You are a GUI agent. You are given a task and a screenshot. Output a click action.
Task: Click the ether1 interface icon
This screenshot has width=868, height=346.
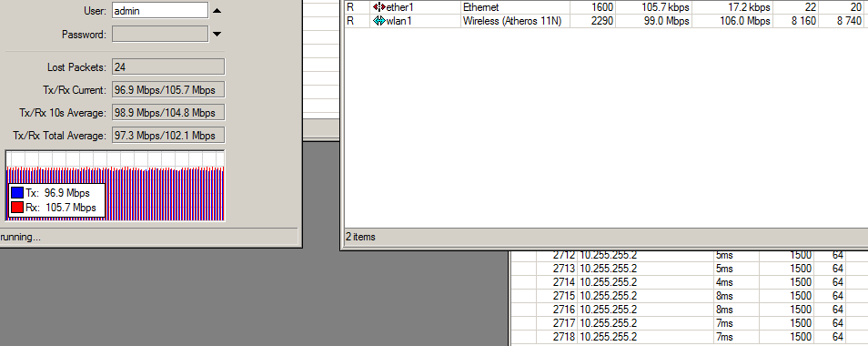[x=379, y=7]
